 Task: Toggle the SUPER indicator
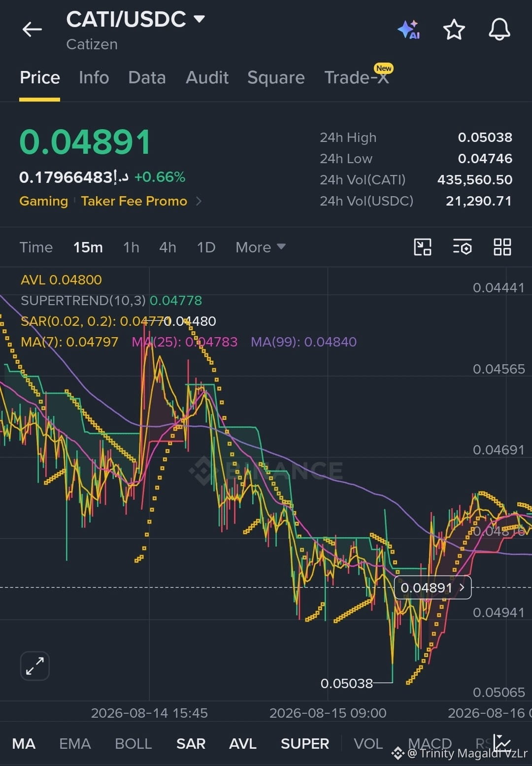pos(305,743)
